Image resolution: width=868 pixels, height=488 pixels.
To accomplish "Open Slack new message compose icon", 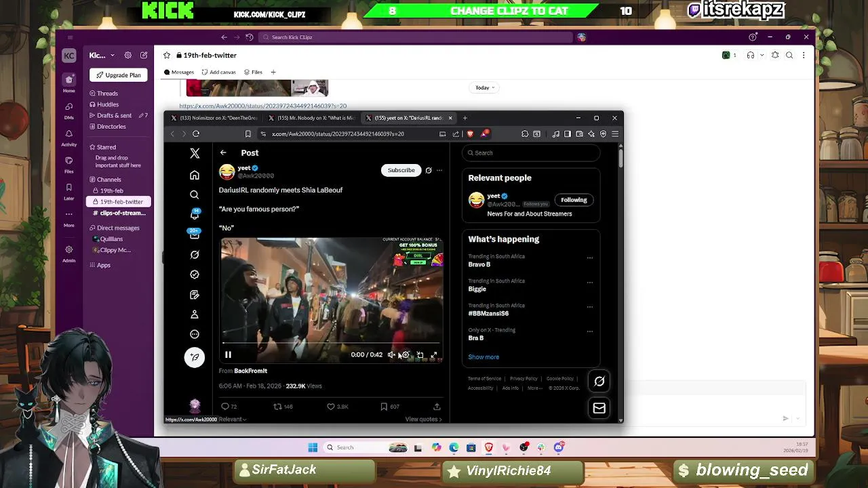I will click(x=144, y=56).
